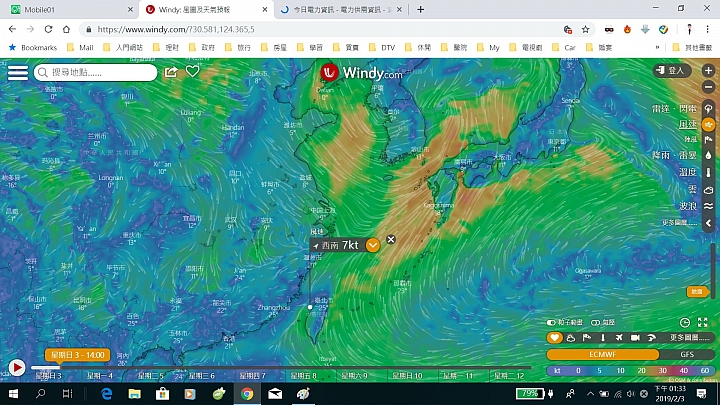Click the favorites heart icon near search
This screenshot has width=720, height=405.
[192, 71]
